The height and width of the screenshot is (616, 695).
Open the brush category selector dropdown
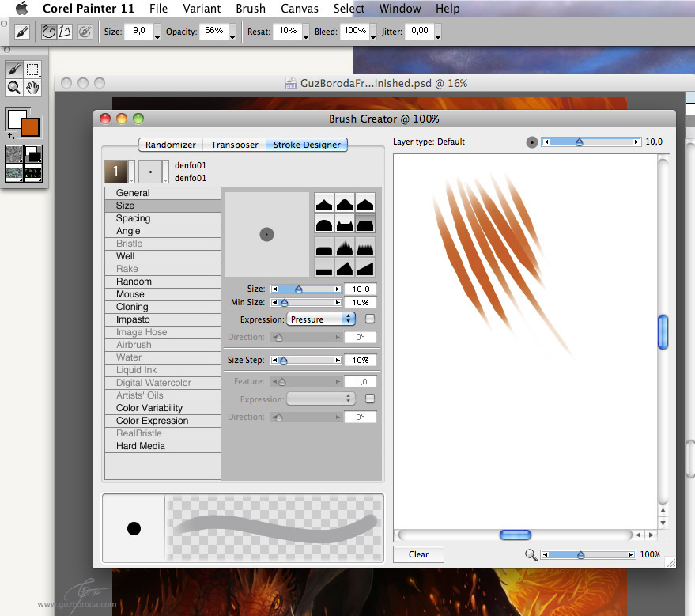(x=119, y=172)
